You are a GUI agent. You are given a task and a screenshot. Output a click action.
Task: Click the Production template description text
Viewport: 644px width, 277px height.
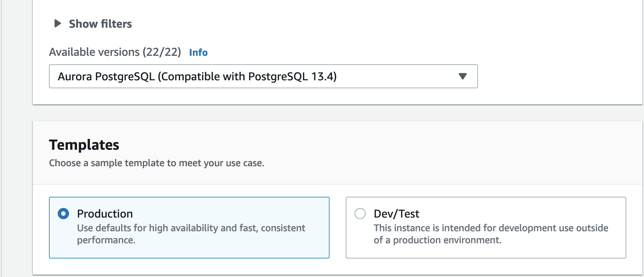pos(191,234)
